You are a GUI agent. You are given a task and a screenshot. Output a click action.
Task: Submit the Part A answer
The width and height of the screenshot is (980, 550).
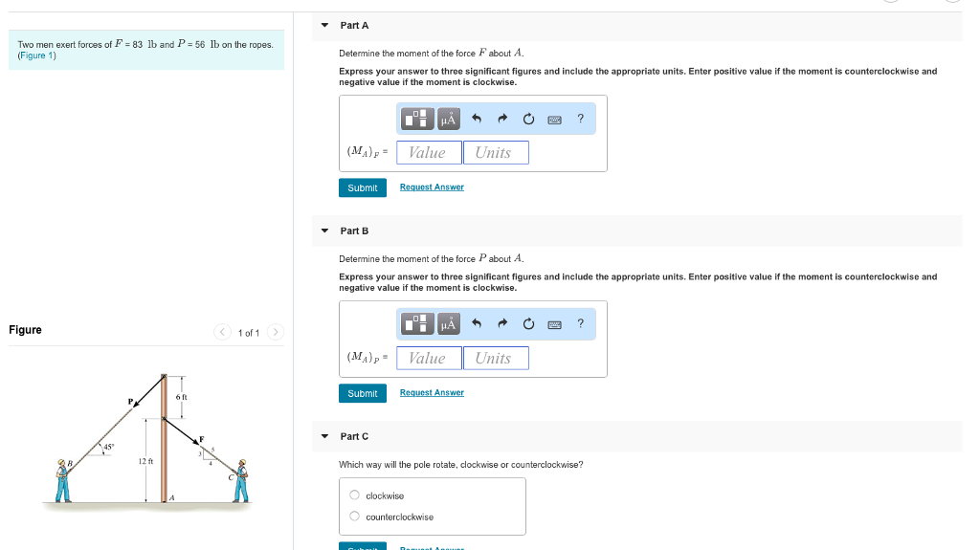(x=362, y=187)
